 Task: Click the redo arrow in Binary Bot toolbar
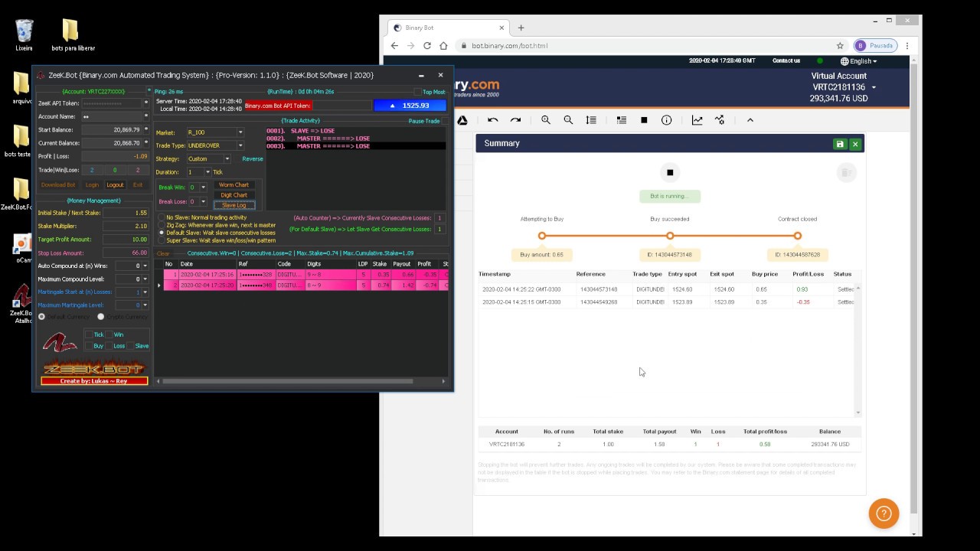click(x=515, y=120)
